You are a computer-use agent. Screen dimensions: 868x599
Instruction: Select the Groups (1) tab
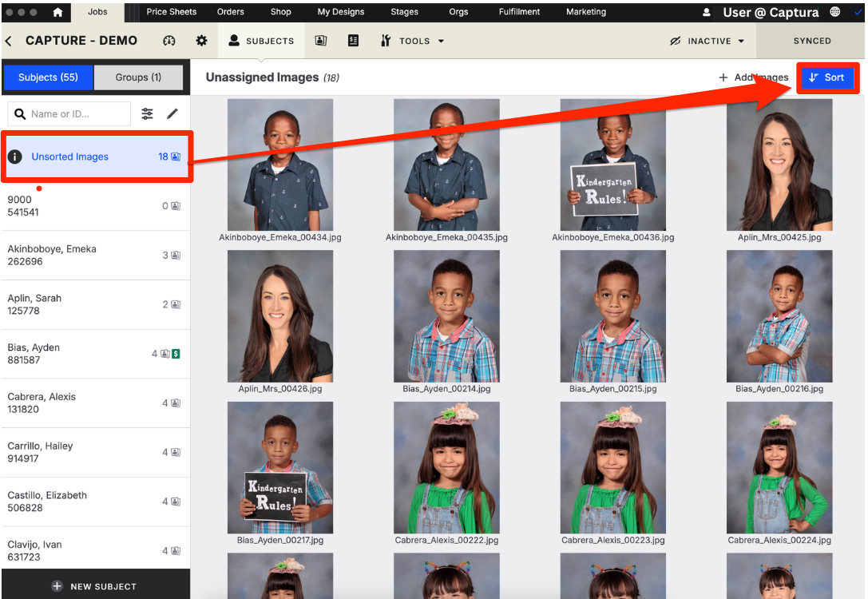[x=138, y=77]
